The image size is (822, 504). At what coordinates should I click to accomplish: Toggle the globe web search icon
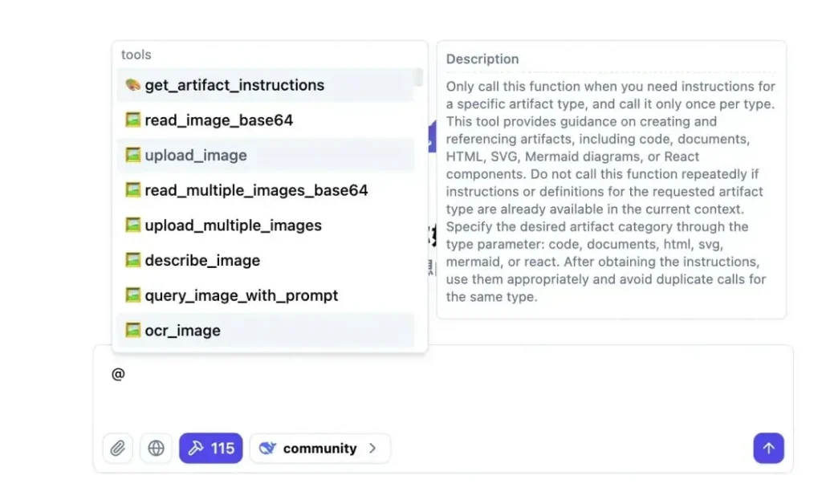pos(157,449)
